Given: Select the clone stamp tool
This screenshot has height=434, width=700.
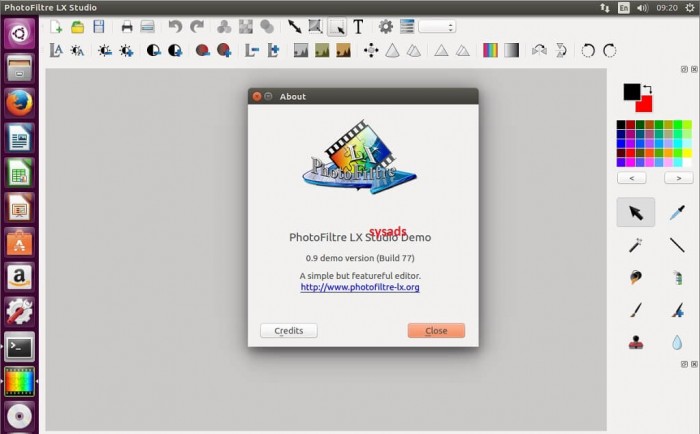Looking at the screenshot, I should tap(636, 342).
